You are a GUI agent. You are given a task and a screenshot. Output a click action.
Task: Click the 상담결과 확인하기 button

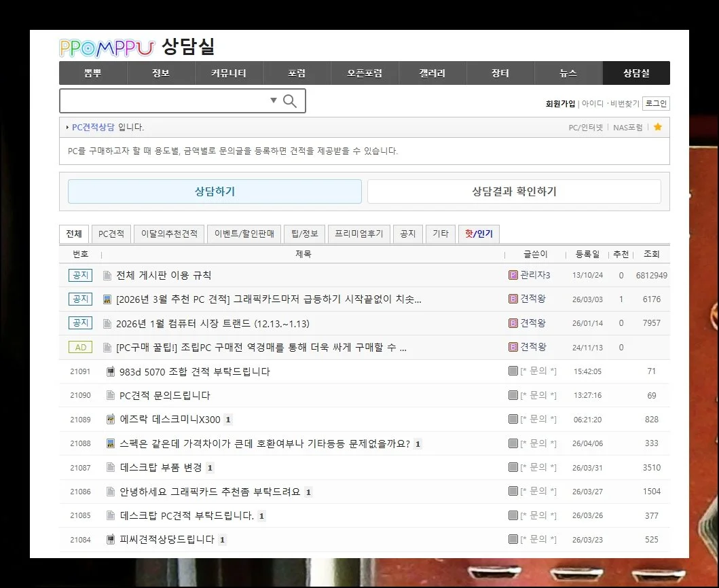513,191
